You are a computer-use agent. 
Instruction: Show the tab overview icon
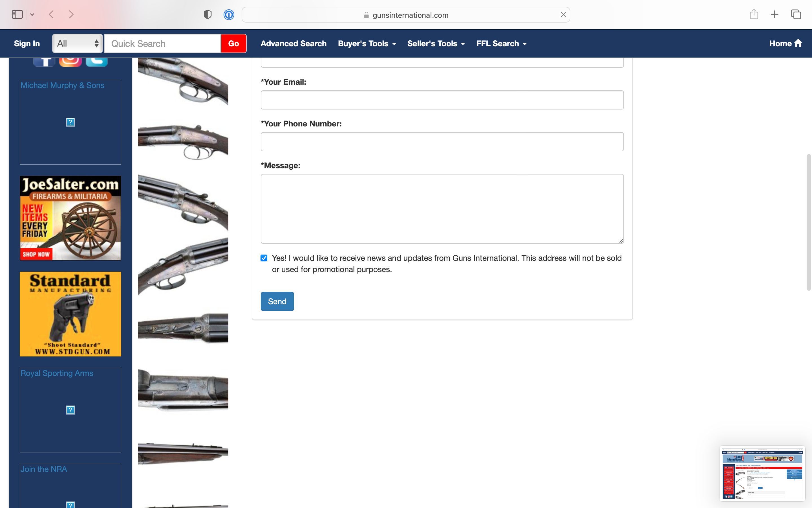tap(796, 14)
